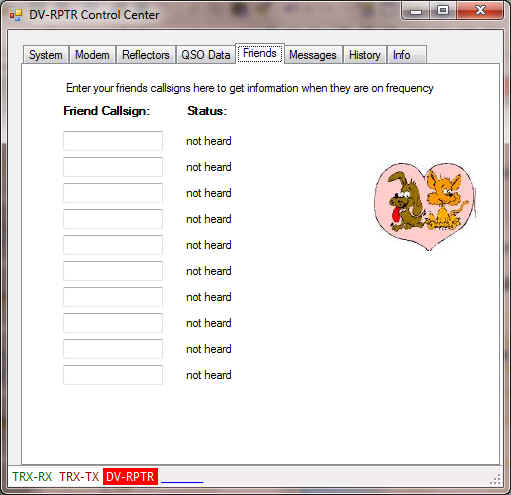Minimize the Control Center window
Screen dimensions: 511x495
pos(416,11)
